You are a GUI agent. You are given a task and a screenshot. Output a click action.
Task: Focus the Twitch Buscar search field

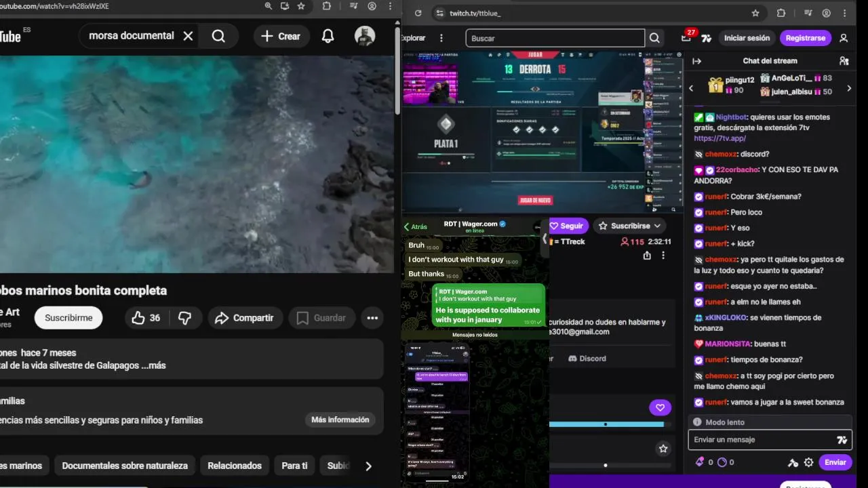[x=555, y=39]
